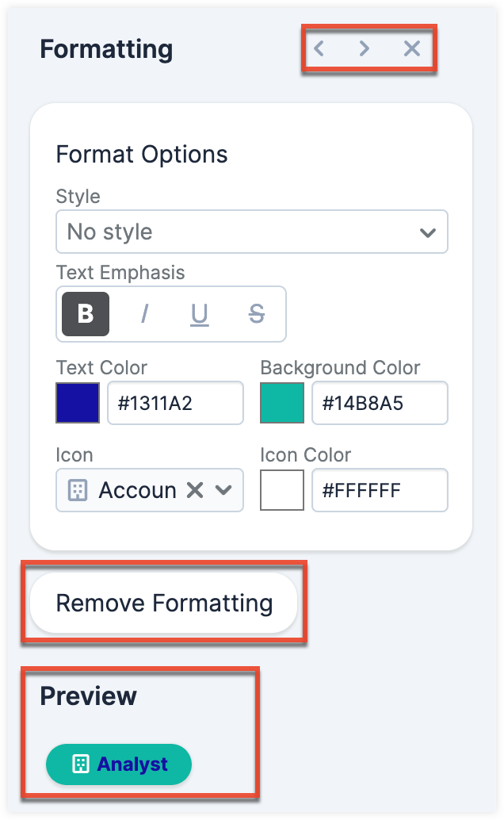Viewport: 504px width, 820px height.
Task: Select the Format Options section heading
Action: [139, 155]
